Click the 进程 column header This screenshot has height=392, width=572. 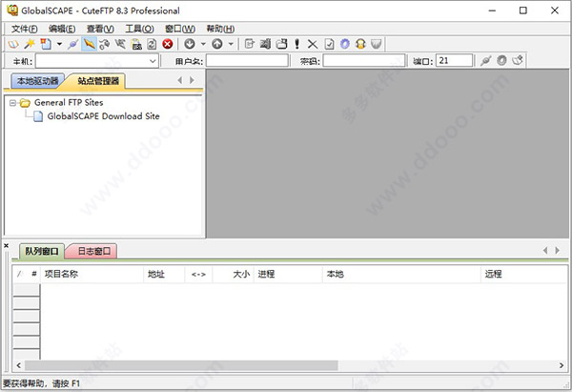click(x=288, y=275)
